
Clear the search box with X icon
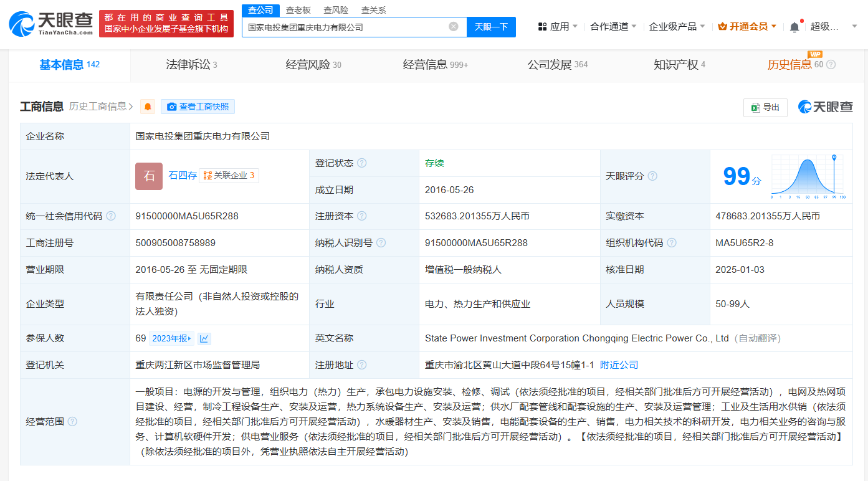(x=453, y=27)
